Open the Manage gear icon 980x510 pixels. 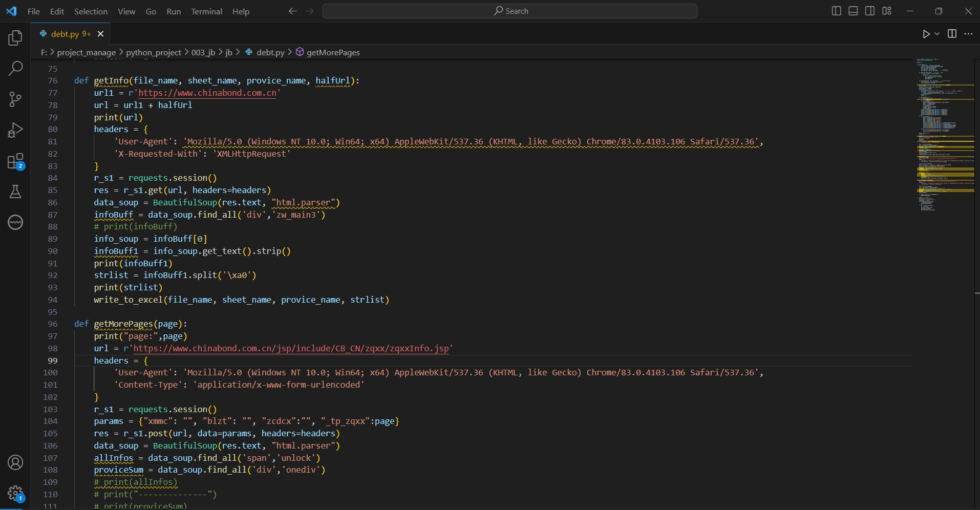15,494
